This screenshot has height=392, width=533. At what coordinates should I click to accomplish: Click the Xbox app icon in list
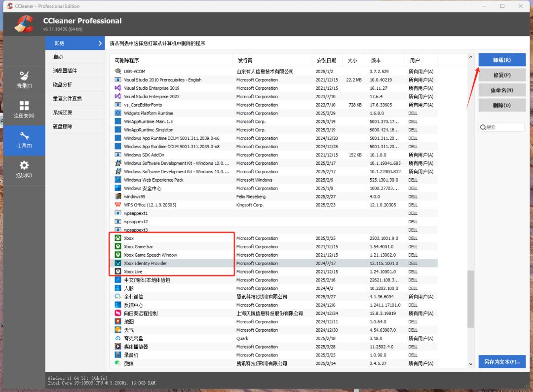coord(118,238)
